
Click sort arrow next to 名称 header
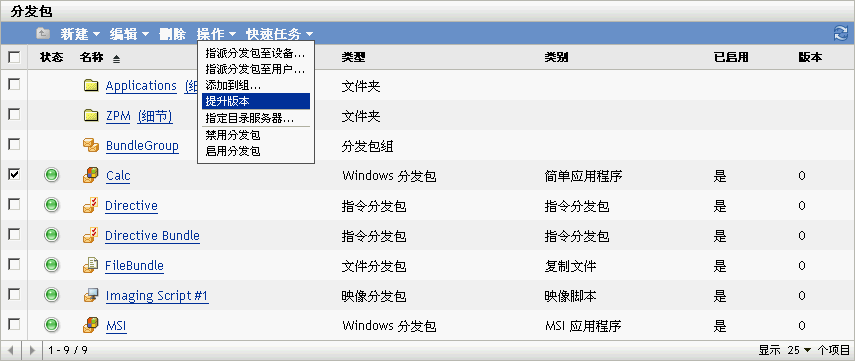116,58
